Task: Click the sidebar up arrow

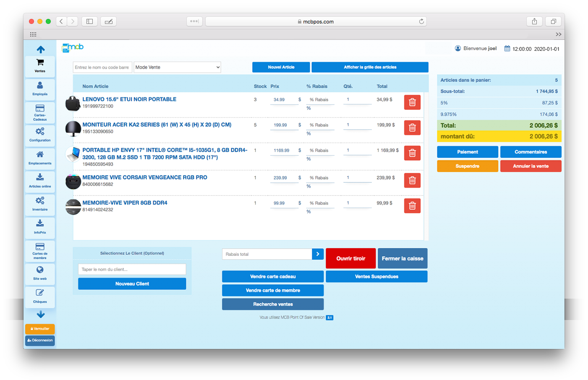Action: coord(41,49)
